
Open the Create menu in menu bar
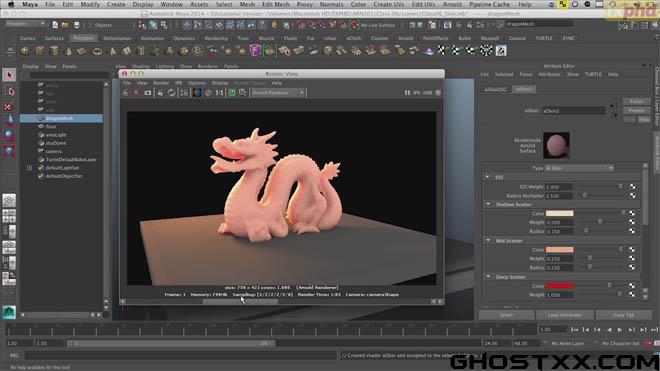coord(116,4)
